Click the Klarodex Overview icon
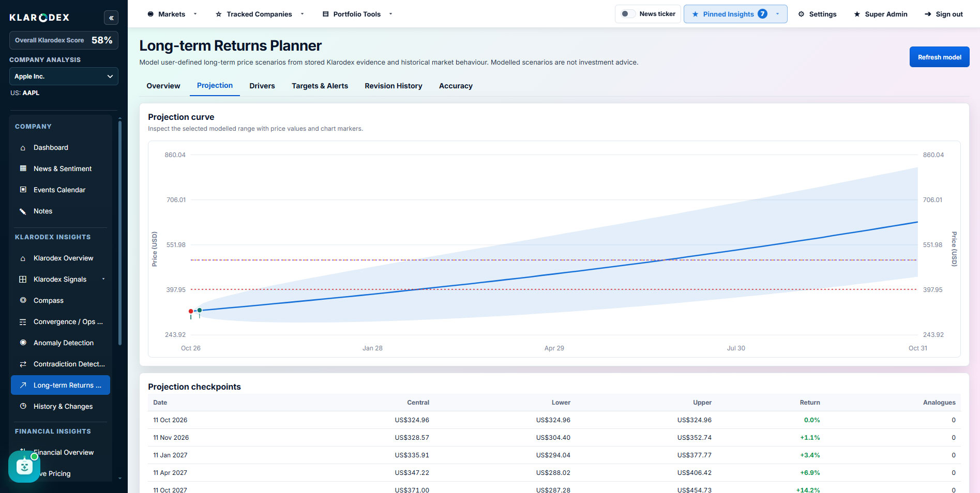 pyautogui.click(x=23, y=258)
